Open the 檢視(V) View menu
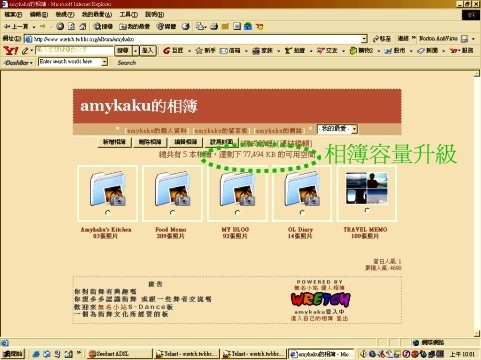Image resolution: width=481 pixels, height=360 pixels. pyautogui.click(x=65, y=15)
